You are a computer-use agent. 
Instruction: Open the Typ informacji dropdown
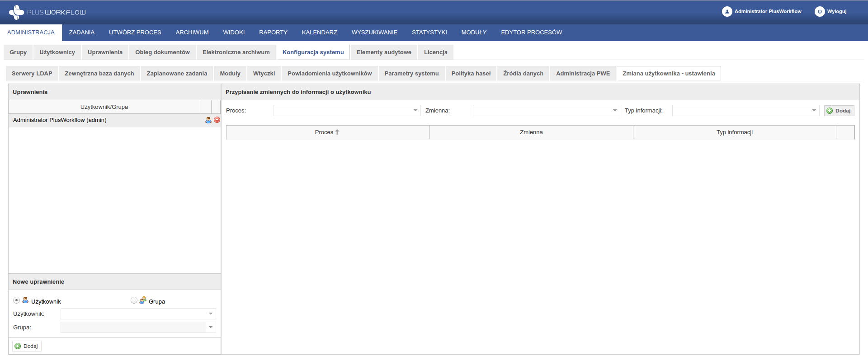[814, 111]
